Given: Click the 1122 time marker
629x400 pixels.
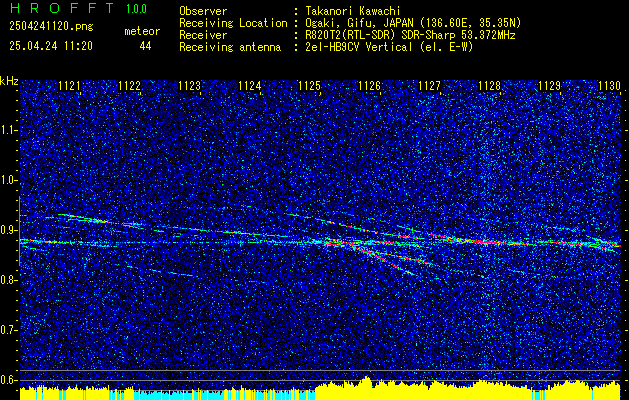Looking at the screenshot, I should 130,85.
